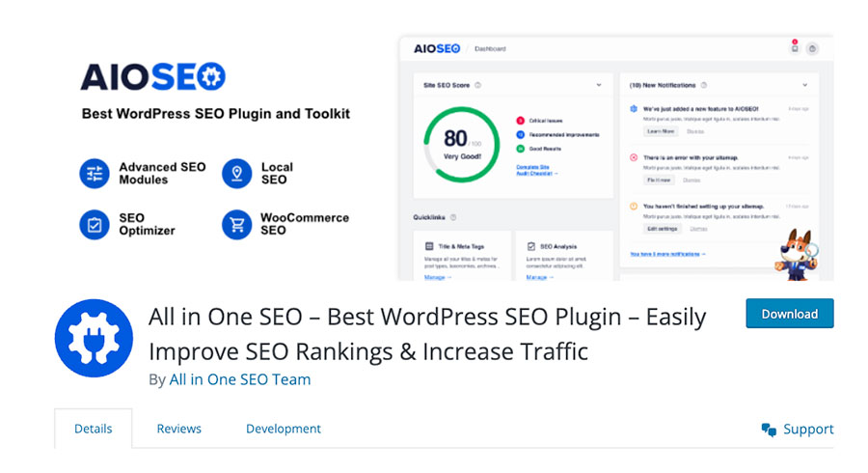The image size is (868, 473).
Task: Click the plugin title All in One SEO
Action: click(427, 334)
